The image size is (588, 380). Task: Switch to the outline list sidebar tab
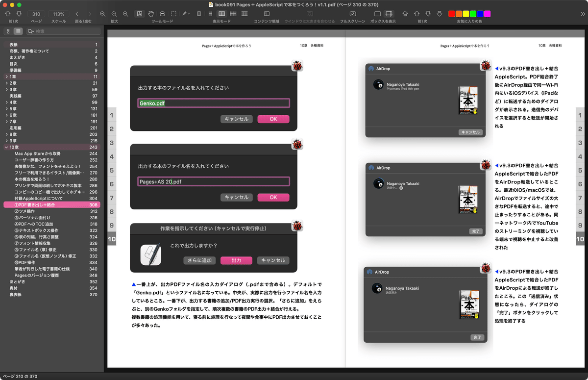(18, 31)
